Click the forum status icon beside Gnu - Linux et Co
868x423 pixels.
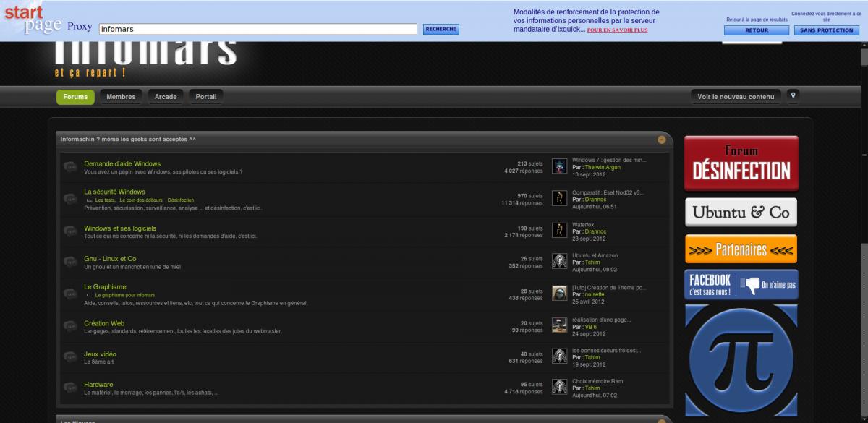(x=70, y=262)
